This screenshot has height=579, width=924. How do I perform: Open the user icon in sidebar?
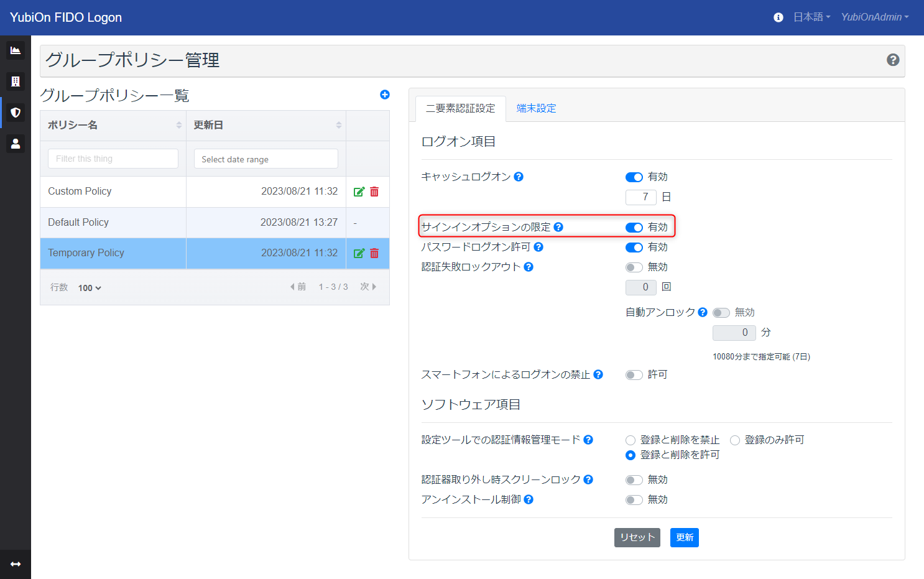[16, 144]
